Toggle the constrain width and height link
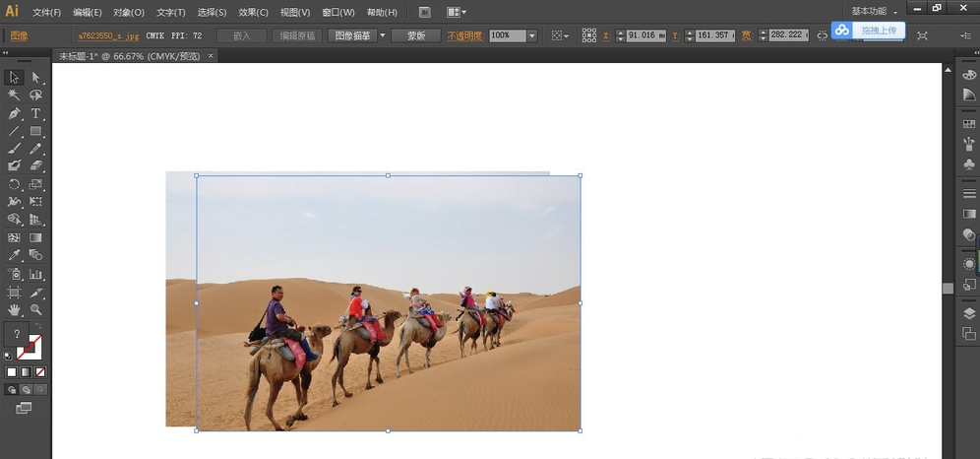Viewport: 980px width, 459px height. [822, 35]
